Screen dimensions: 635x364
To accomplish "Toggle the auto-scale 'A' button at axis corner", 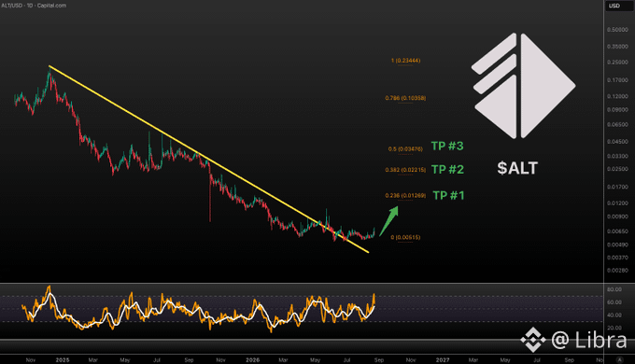I will coord(619,359).
